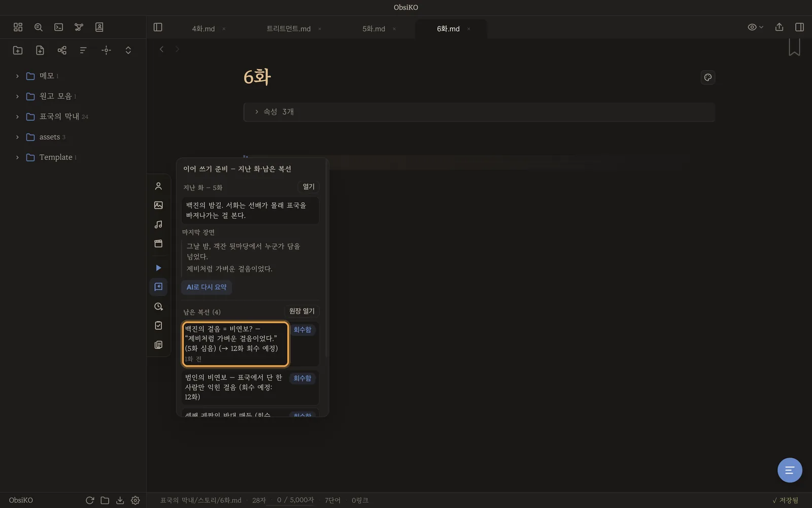Open the palette theme icon beside the title
The width and height of the screenshot is (812, 508).
(x=707, y=77)
